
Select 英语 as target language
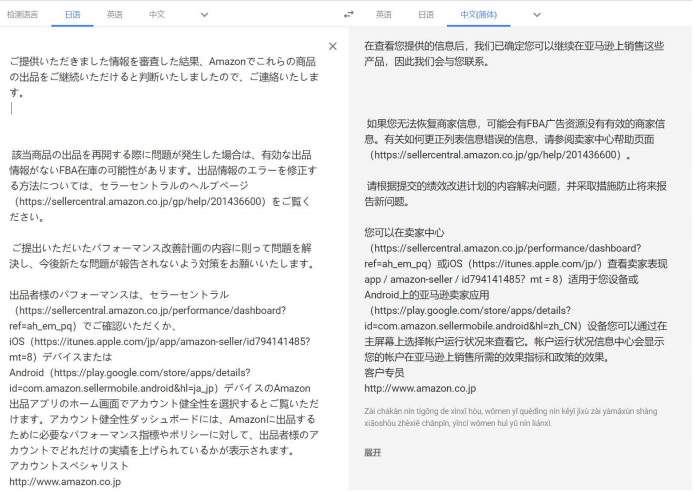coord(384,15)
